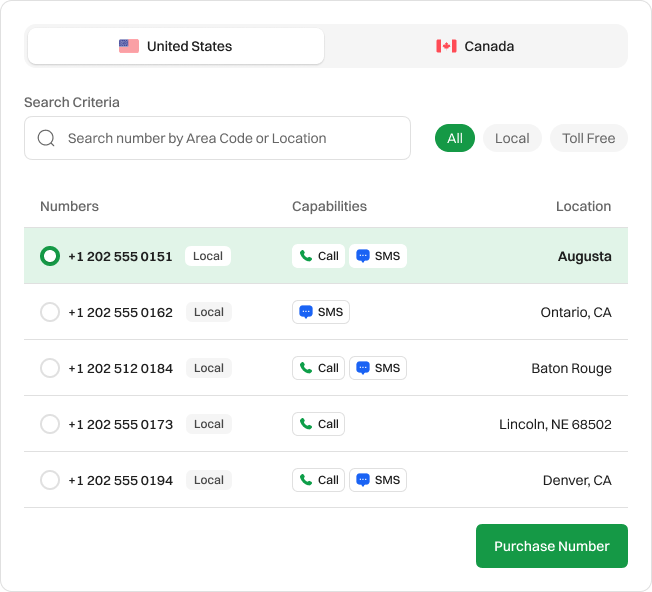Select radio for +1 202 512 0184
Screen dimensions: 652x592
50,368
